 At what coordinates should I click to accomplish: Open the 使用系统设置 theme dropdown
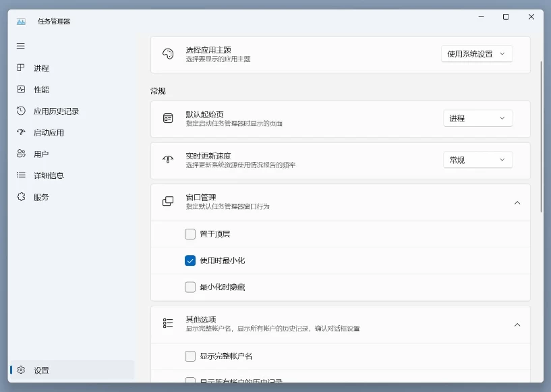point(477,54)
